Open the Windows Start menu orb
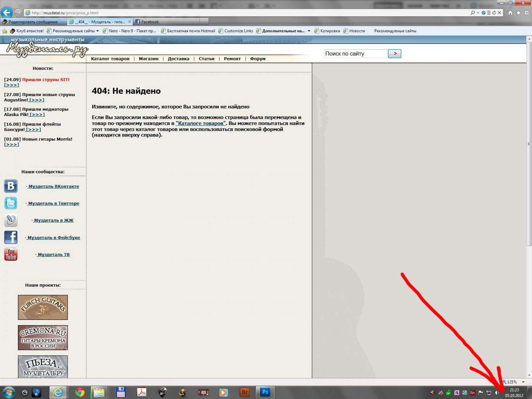Image resolution: width=532 pixels, height=399 pixels. [x=9, y=392]
